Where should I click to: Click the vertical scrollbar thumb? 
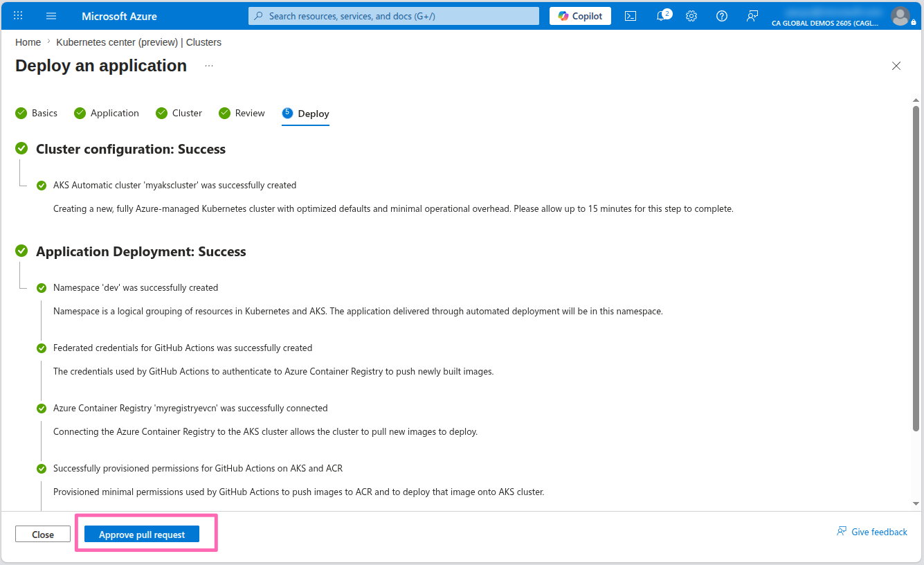(x=916, y=269)
